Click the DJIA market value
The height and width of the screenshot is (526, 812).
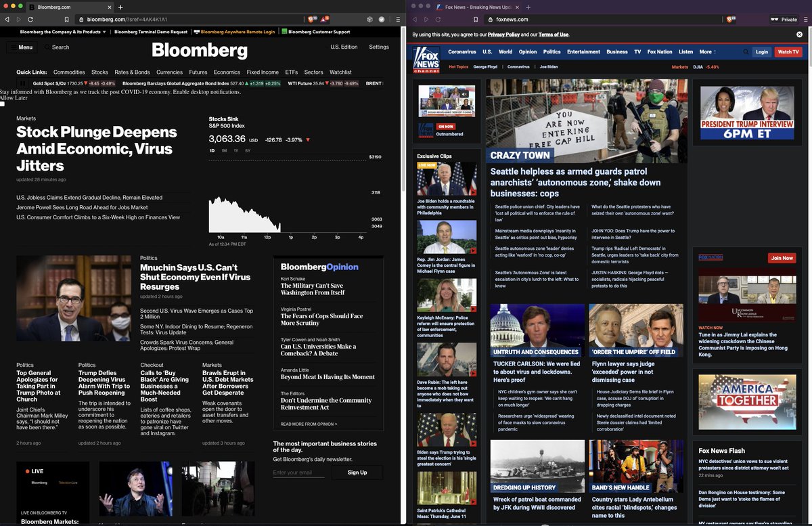coord(712,67)
